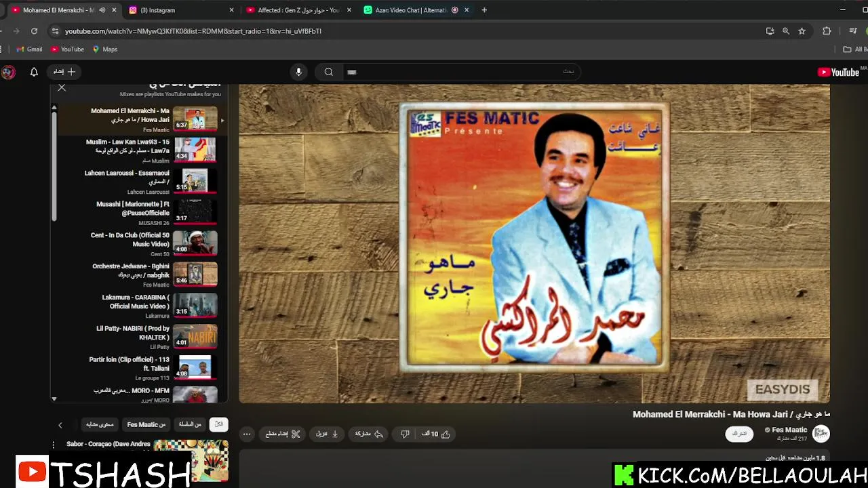Open browser zoom magnifier in address bar
Viewport: 868px width, 488px height.
click(x=786, y=30)
